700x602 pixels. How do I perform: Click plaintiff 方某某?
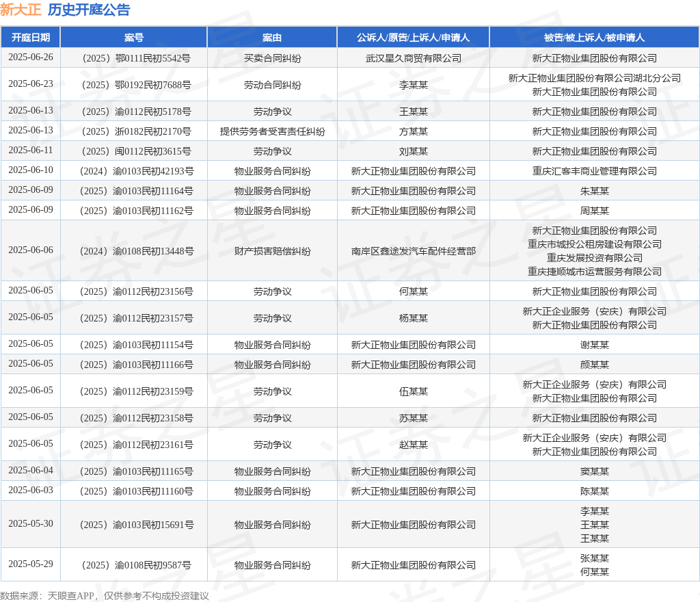point(414,131)
